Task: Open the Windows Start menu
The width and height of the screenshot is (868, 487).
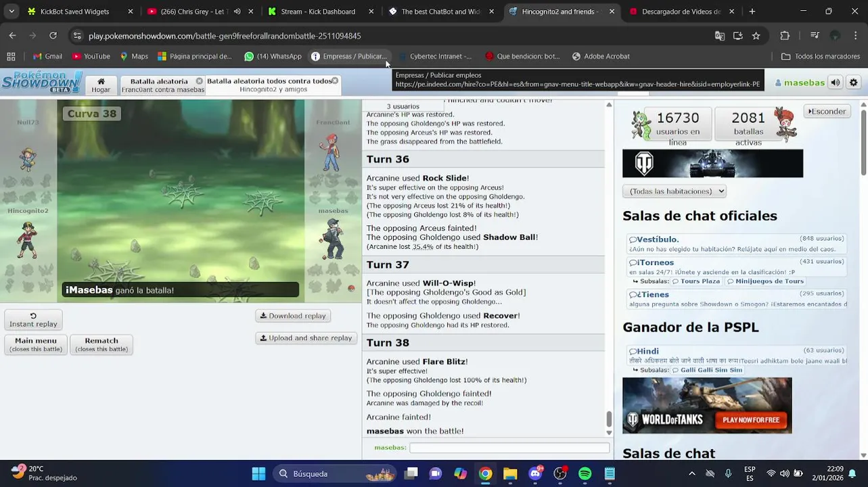Action: click(x=258, y=473)
